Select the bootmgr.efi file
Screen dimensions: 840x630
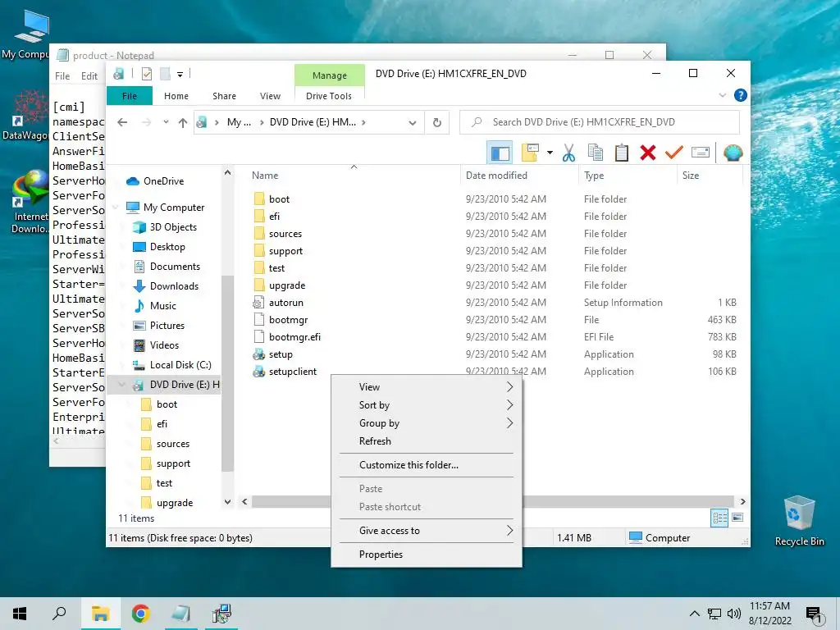pyautogui.click(x=294, y=337)
